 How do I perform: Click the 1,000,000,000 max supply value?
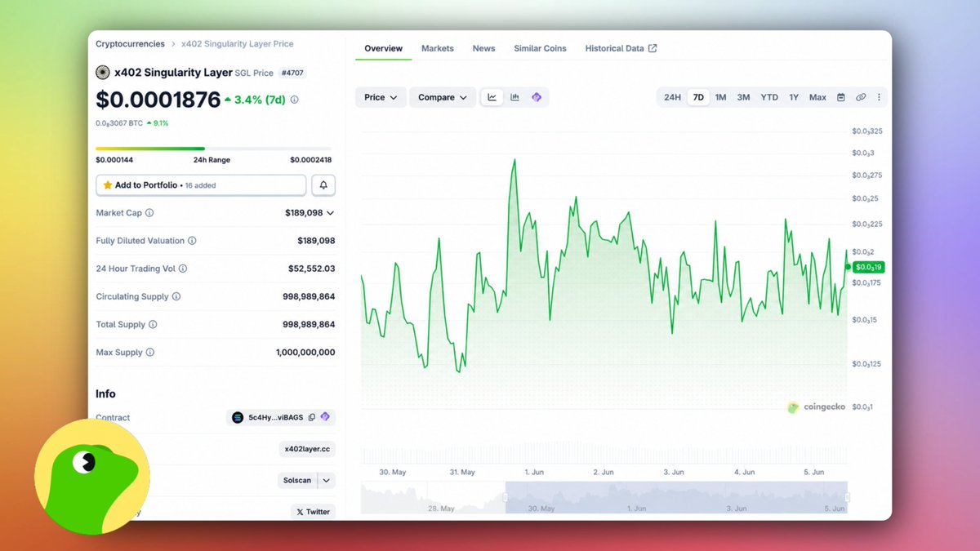pos(305,353)
